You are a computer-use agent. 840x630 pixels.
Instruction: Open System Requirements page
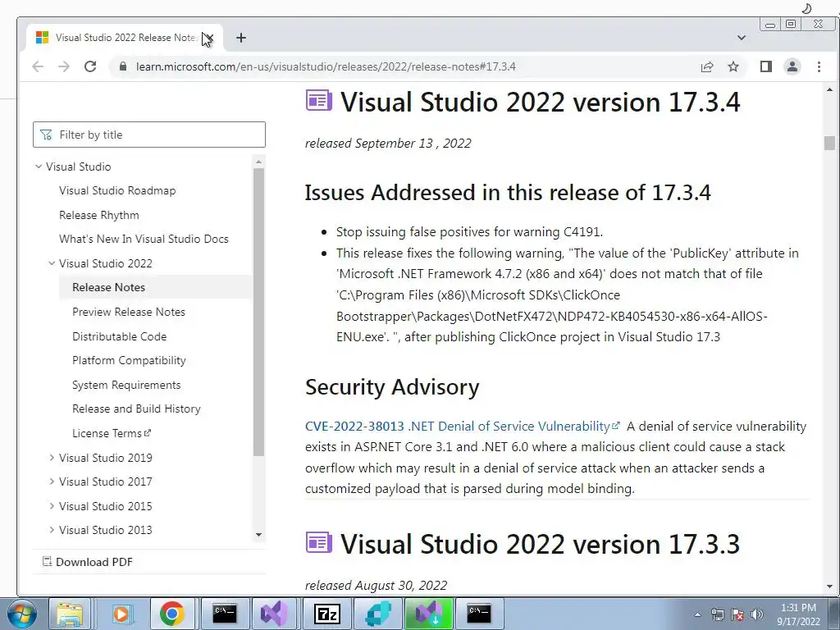click(126, 385)
